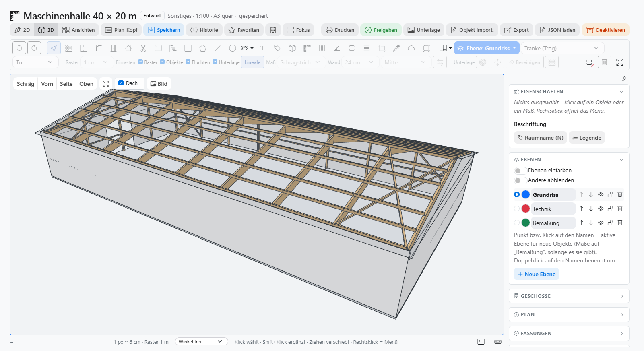Click the blue Grundriss layer color swatch

(526, 194)
